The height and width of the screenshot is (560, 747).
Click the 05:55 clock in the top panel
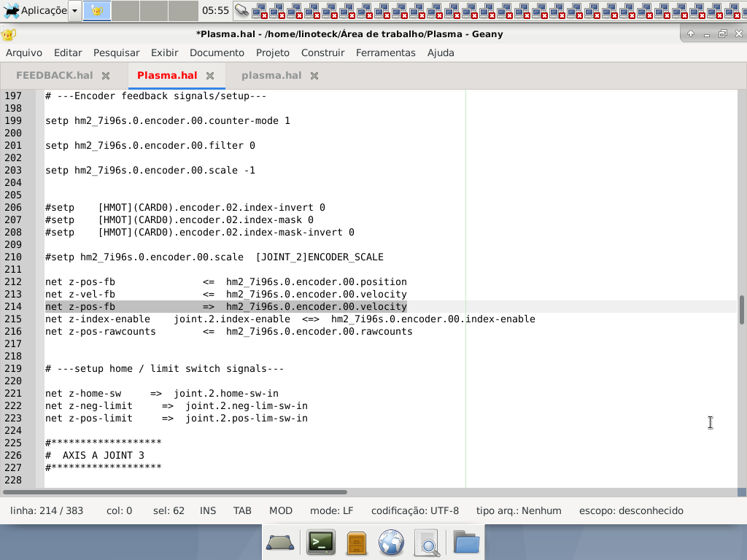(x=215, y=10)
